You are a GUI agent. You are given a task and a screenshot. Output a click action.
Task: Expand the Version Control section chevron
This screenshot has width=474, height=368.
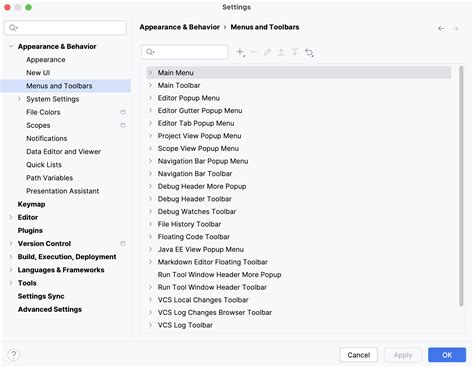(x=11, y=244)
